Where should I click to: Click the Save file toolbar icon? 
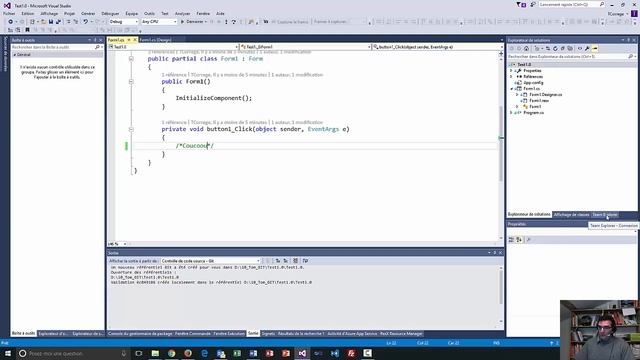51,22
